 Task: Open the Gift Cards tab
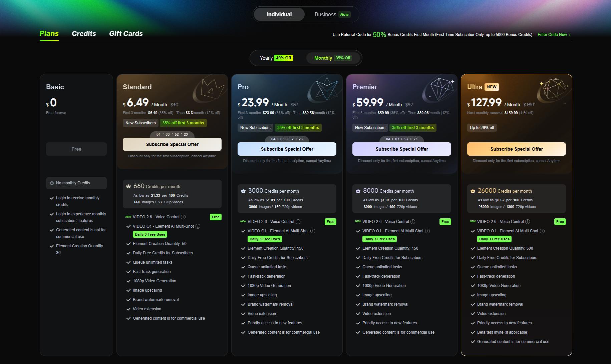coord(126,34)
